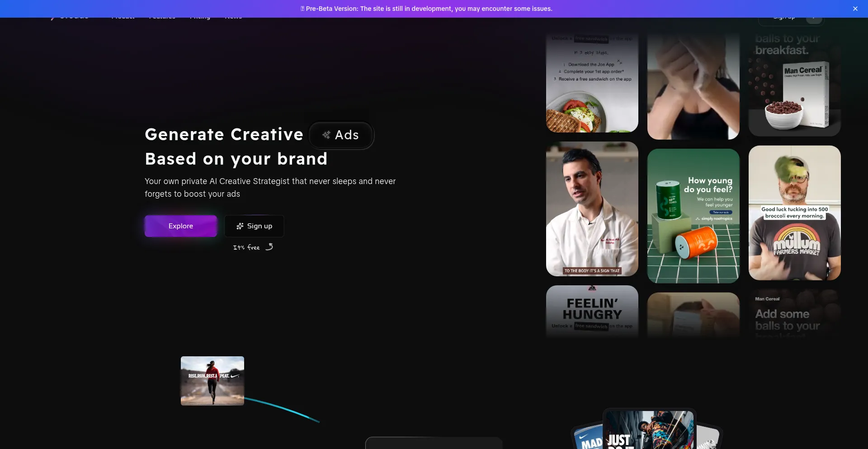This screenshot has width=868, height=449.
Task: Click the white sneaker card on the right
Action: [708, 439]
